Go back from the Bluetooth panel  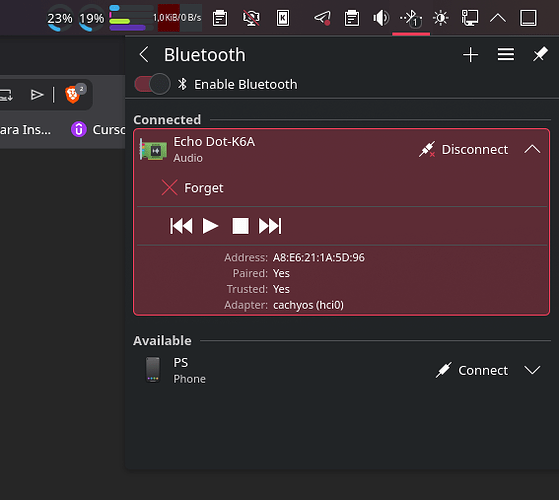(x=144, y=55)
